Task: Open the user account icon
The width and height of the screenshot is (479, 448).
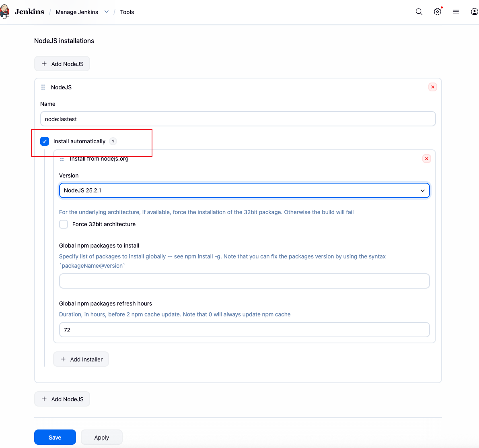Action: click(474, 12)
